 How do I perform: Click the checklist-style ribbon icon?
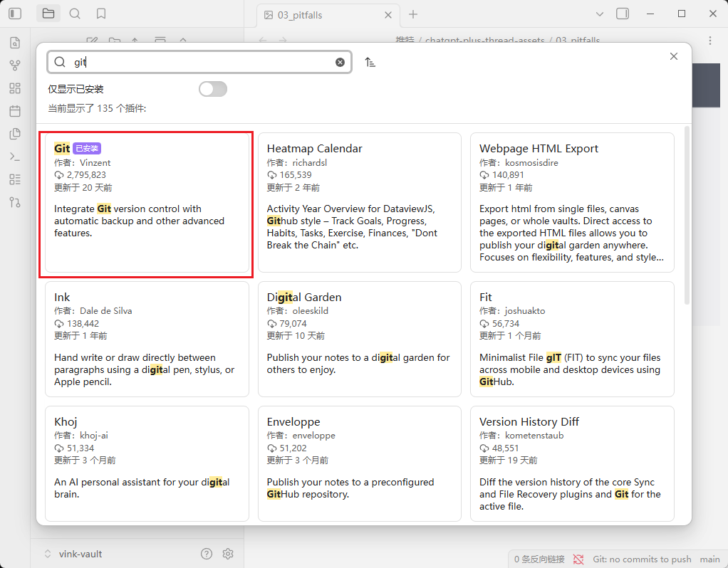(15, 179)
